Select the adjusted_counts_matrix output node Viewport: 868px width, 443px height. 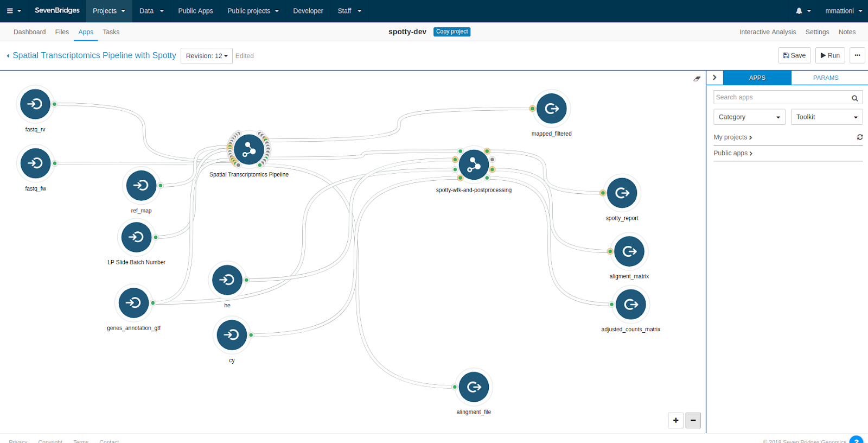631,305
